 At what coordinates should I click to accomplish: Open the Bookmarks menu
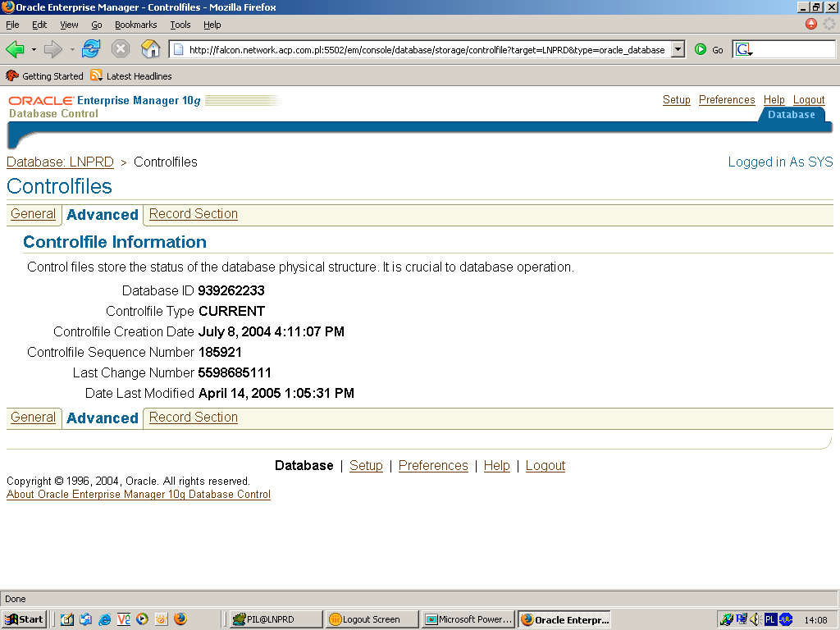pyautogui.click(x=135, y=25)
